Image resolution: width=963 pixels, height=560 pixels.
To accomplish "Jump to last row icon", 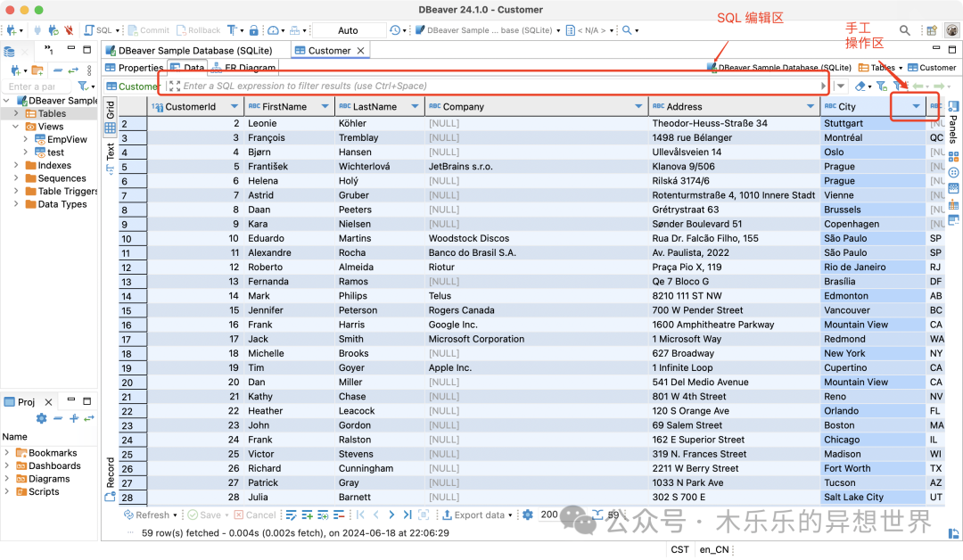I will pyautogui.click(x=407, y=515).
